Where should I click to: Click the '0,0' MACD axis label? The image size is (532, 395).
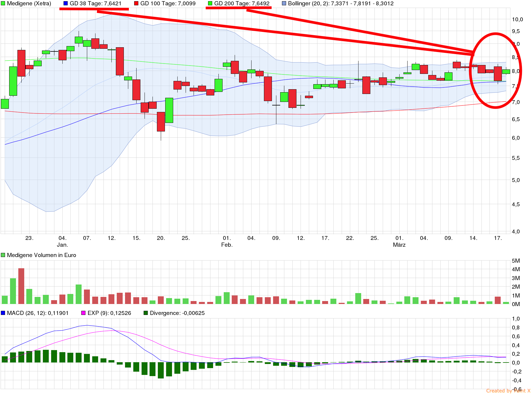516,363
